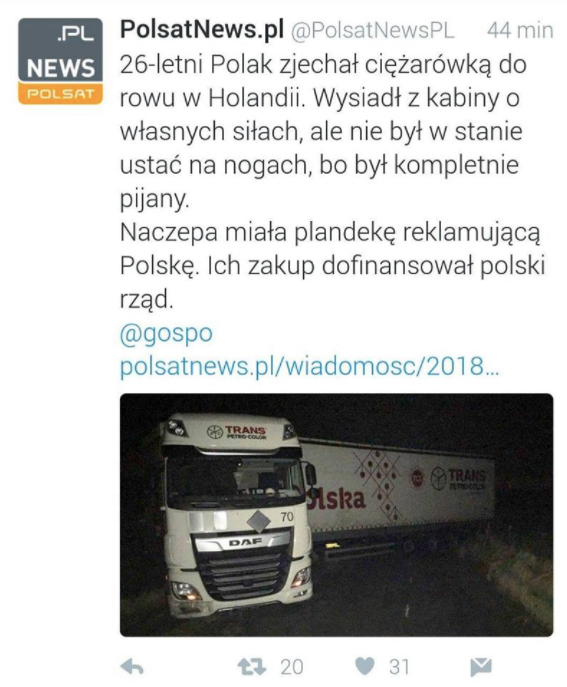Viewport: 567px width, 687px height.
Task: Click the '.PL' text in profile logo
Action: [x=76, y=34]
